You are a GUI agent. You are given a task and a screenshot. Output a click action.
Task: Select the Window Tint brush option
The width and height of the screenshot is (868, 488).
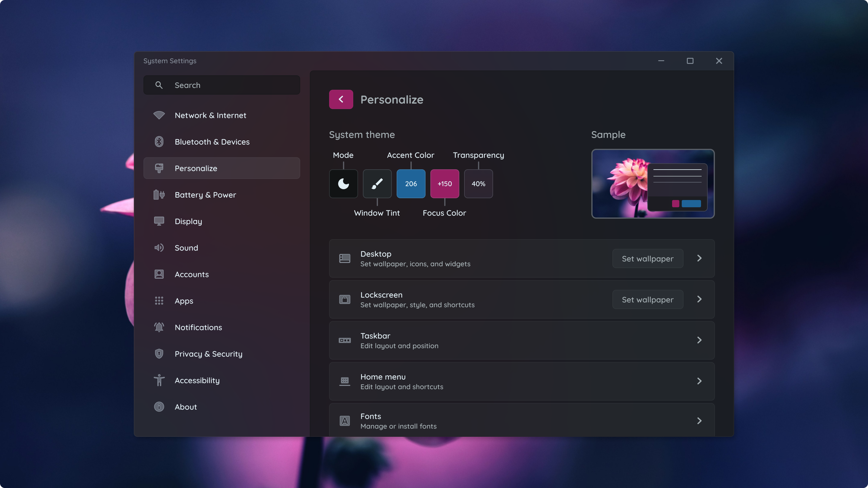click(x=377, y=183)
